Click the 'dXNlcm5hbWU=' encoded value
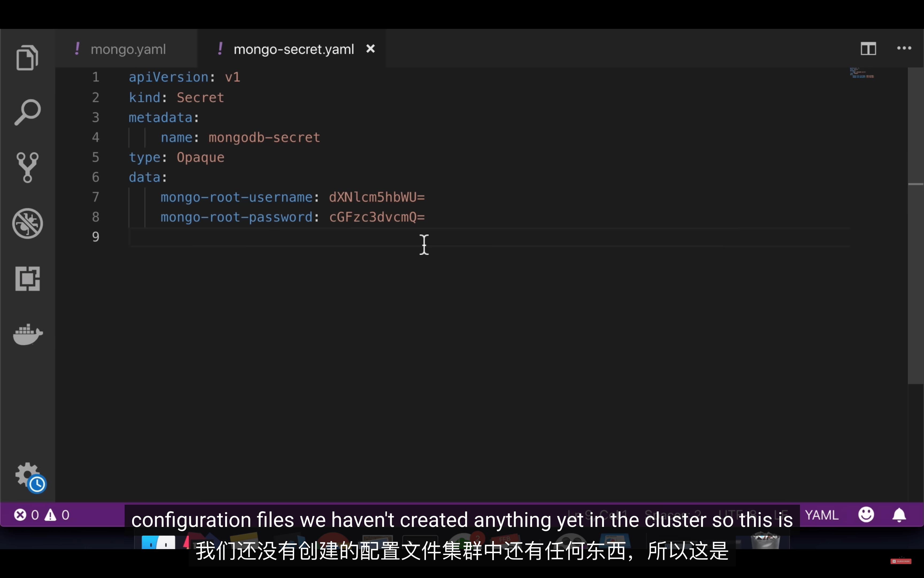 [377, 197]
